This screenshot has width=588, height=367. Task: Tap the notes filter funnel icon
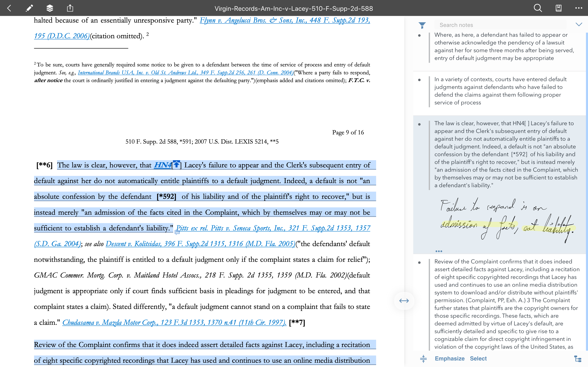[x=422, y=25]
